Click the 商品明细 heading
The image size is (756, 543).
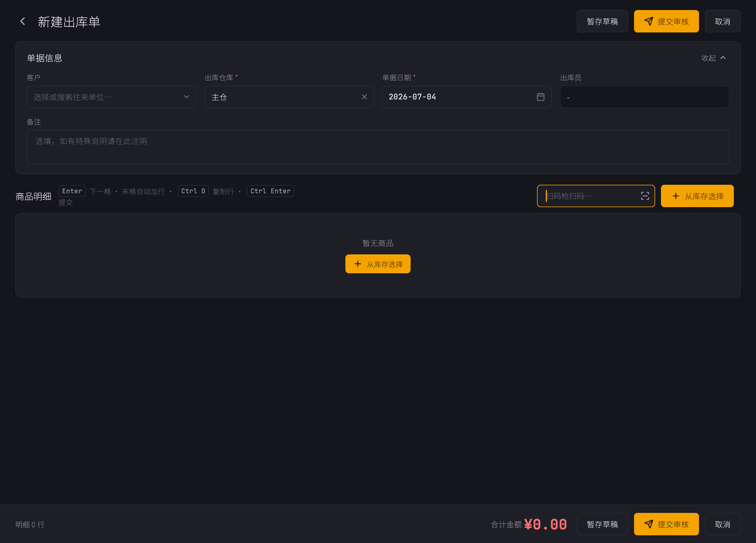click(33, 197)
